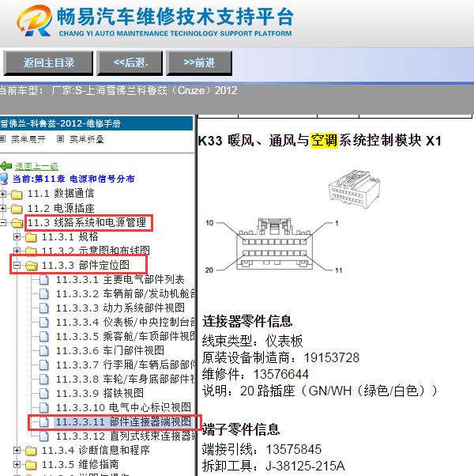Click the folder icon of 11.2 电源插座
Screen dimensions: 474x476
tap(17, 209)
